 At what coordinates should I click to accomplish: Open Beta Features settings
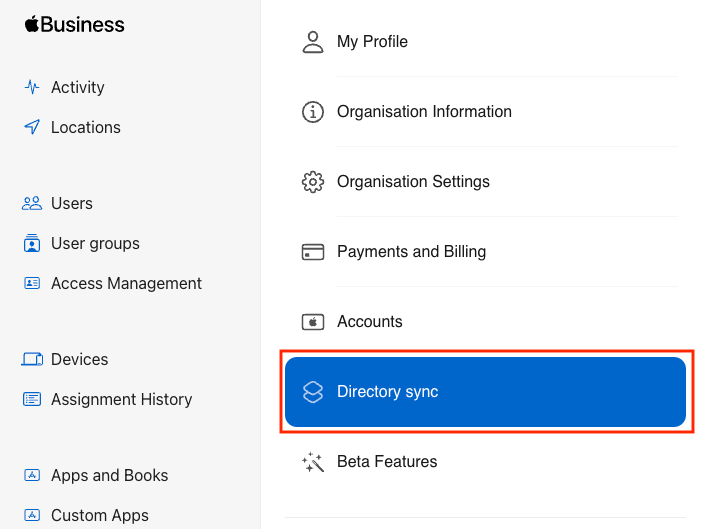[x=387, y=462]
